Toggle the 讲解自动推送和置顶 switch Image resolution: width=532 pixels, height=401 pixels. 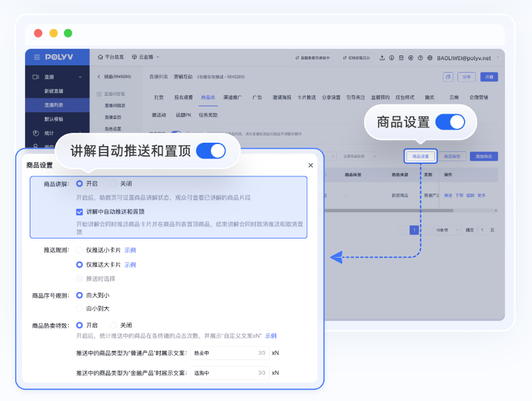(210, 151)
